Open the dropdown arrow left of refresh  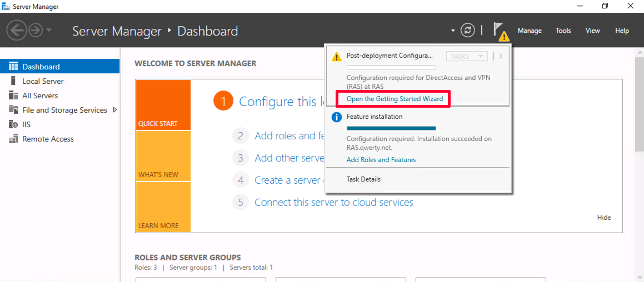coord(453,31)
